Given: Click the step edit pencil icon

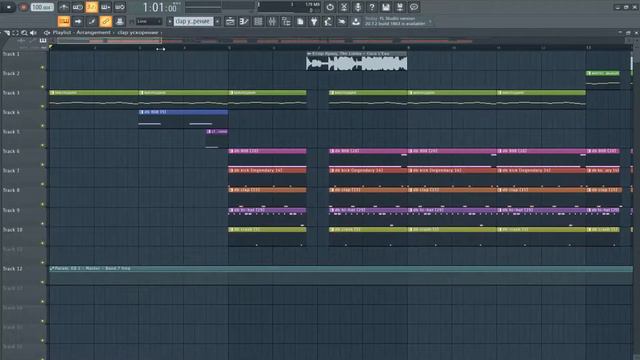Looking at the screenshot, I should 92,21.
